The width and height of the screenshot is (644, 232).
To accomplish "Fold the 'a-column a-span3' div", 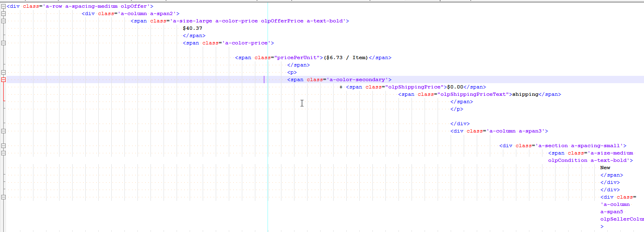I will tap(3, 131).
